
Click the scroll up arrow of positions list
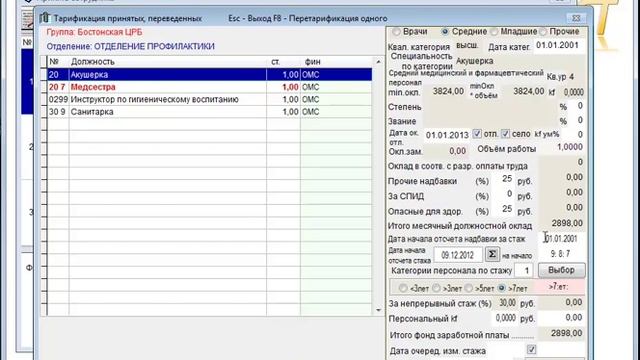point(378,62)
